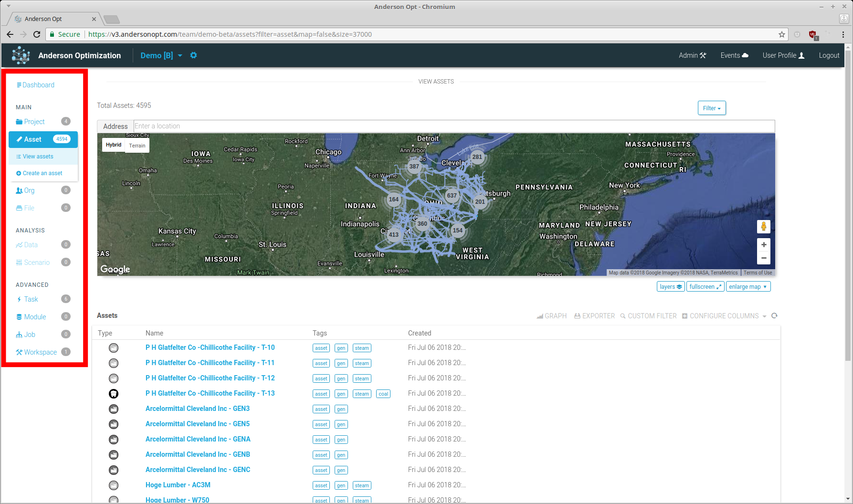The height and width of the screenshot is (504, 853).
Task: Open the Admin menu
Action: point(692,55)
